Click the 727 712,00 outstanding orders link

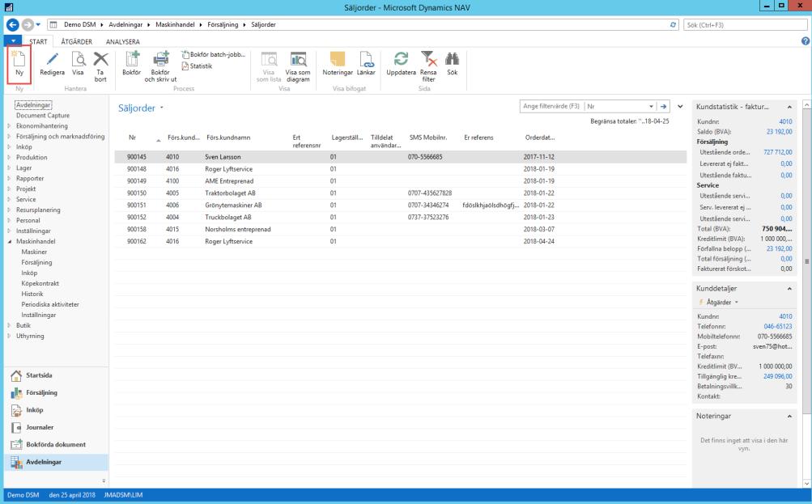click(x=778, y=152)
